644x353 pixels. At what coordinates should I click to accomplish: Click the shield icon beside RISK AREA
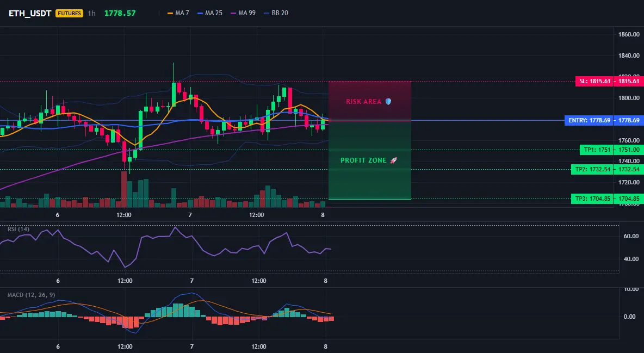[x=388, y=102]
